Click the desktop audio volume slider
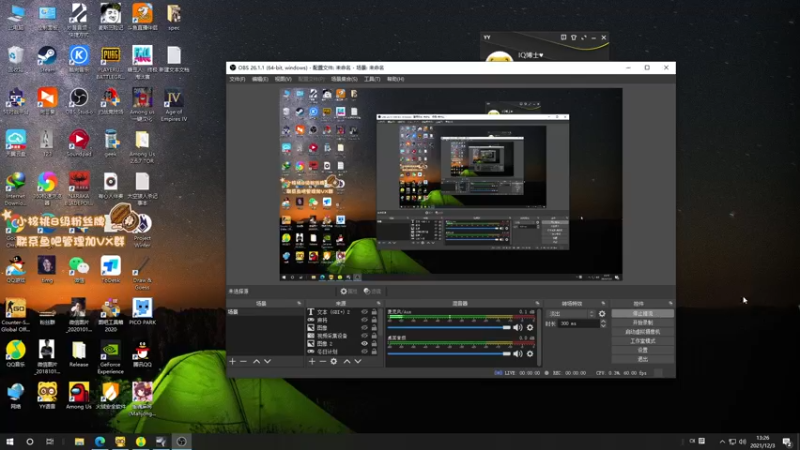This screenshot has height=450, width=800. (x=449, y=354)
